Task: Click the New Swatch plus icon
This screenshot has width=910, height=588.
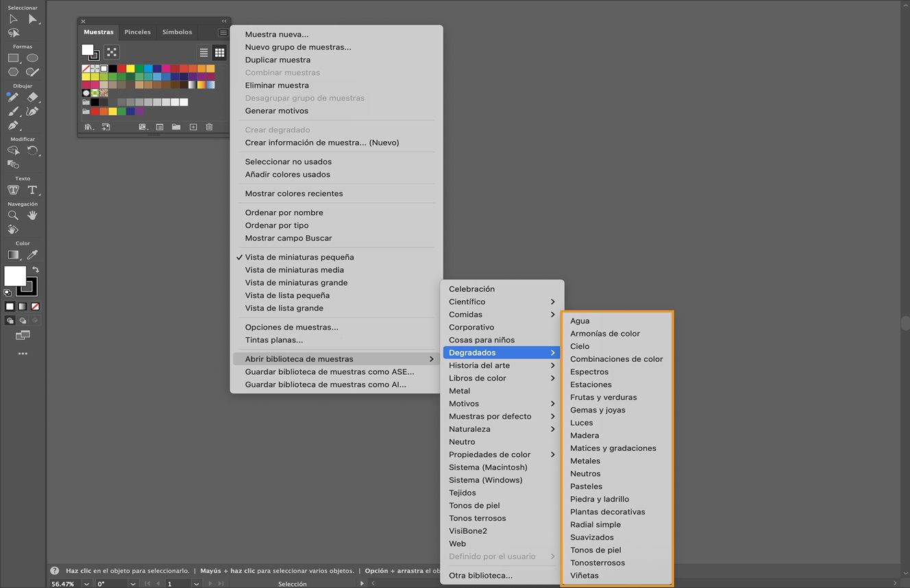Action: point(193,127)
